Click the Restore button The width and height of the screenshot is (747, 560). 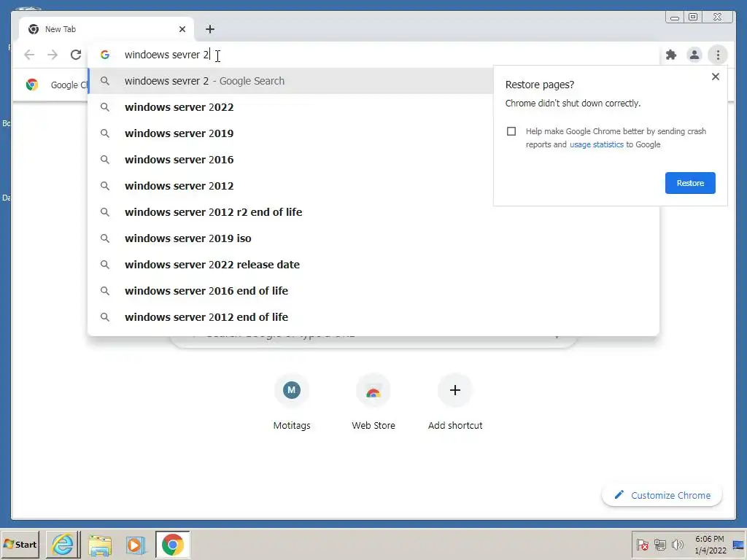pyautogui.click(x=690, y=183)
